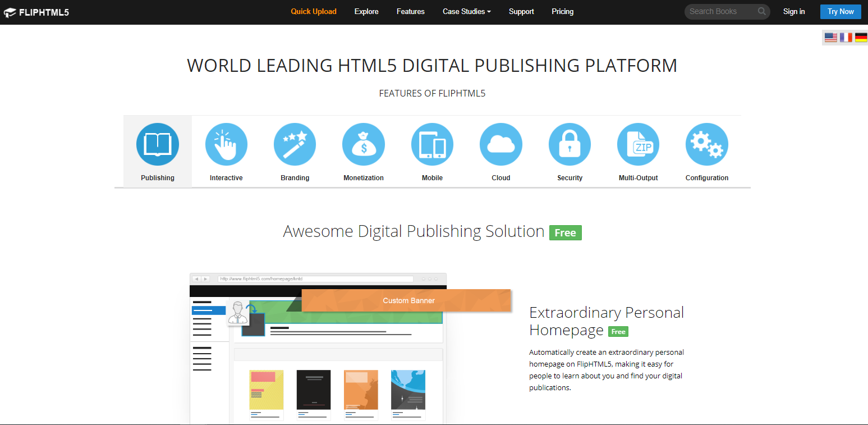The height and width of the screenshot is (425, 868).
Task: Click the Security tab label
Action: coord(570,178)
